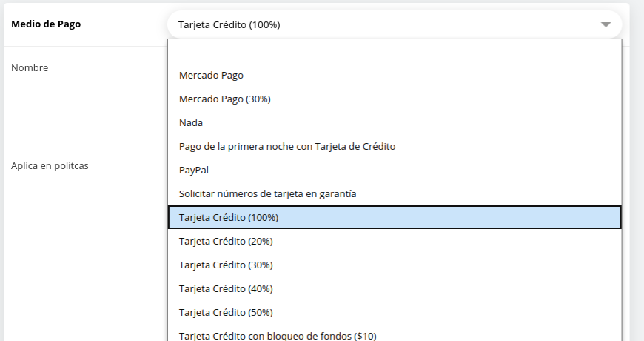Click the Medio de Pago label

click(x=46, y=24)
